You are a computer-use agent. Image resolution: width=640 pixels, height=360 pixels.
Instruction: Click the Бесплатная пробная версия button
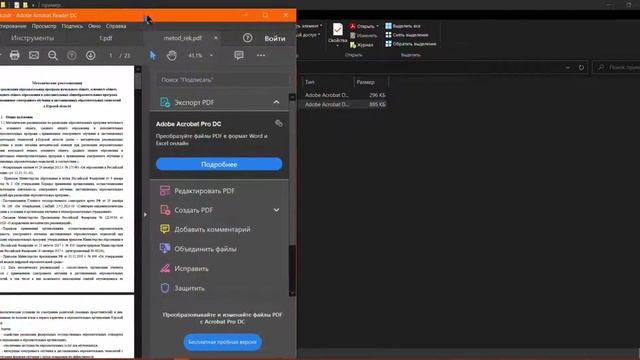[222, 342]
